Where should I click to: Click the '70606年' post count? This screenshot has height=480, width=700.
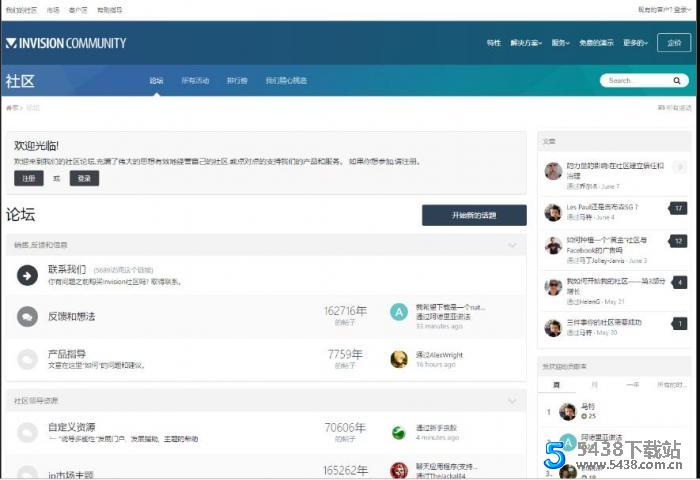pyautogui.click(x=345, y=427)
